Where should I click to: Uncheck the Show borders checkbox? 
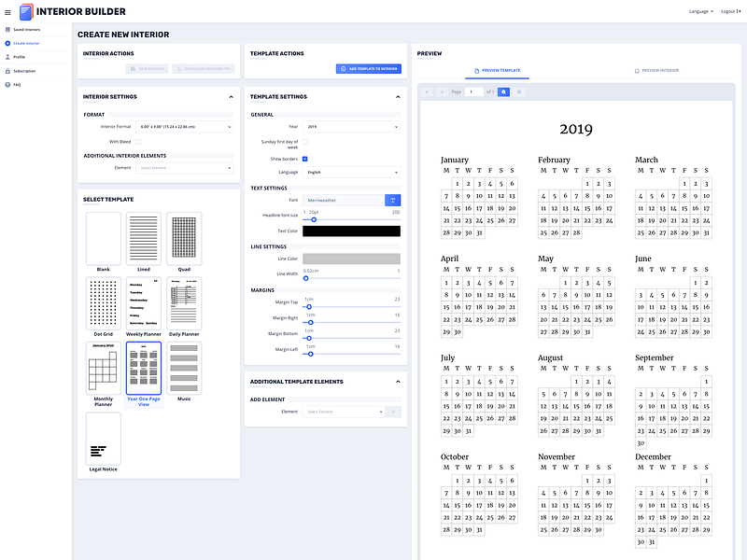[305, 159]
